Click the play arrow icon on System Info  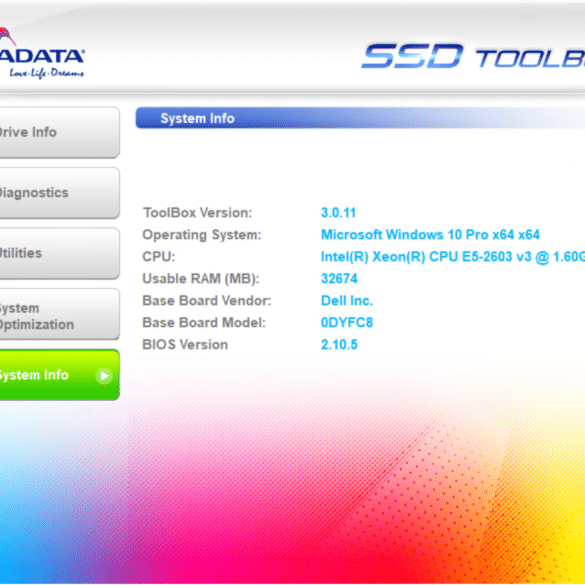[x=104, y=376]
